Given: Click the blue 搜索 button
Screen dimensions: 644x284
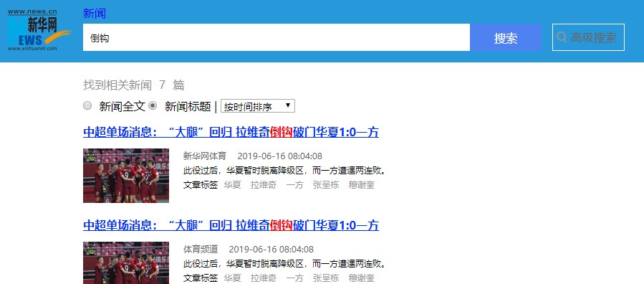Looking at the screenshot, I should 506,37.
